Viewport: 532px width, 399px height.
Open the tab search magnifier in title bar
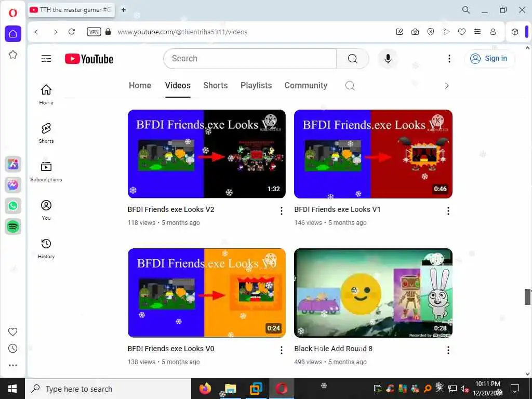(466, 10)
